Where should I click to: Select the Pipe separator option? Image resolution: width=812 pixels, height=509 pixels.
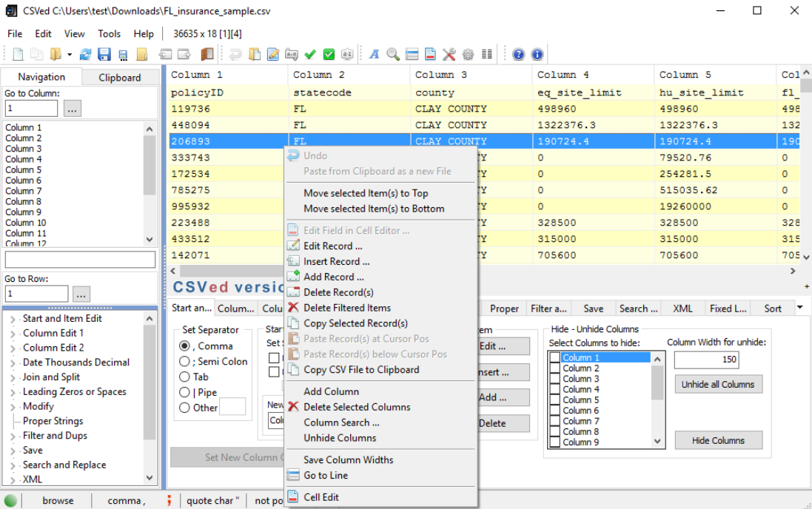(x=185, y=392)
